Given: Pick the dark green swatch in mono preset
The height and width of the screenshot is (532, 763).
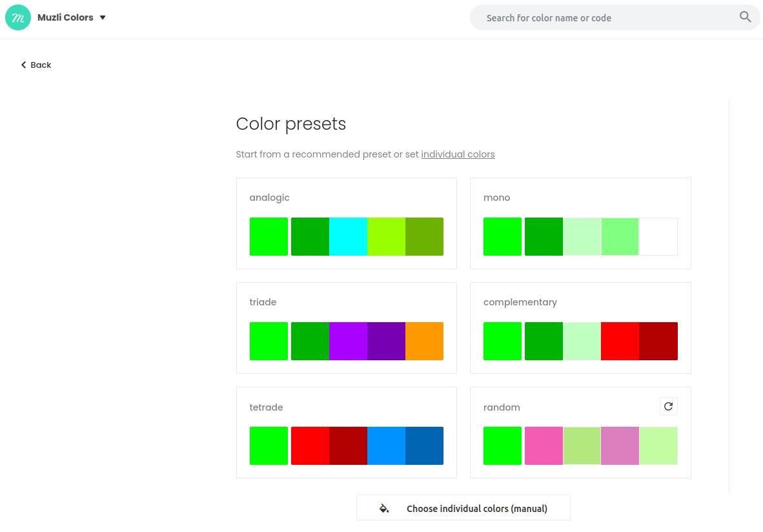Looking at the screenshot, I should coord(544,236).
